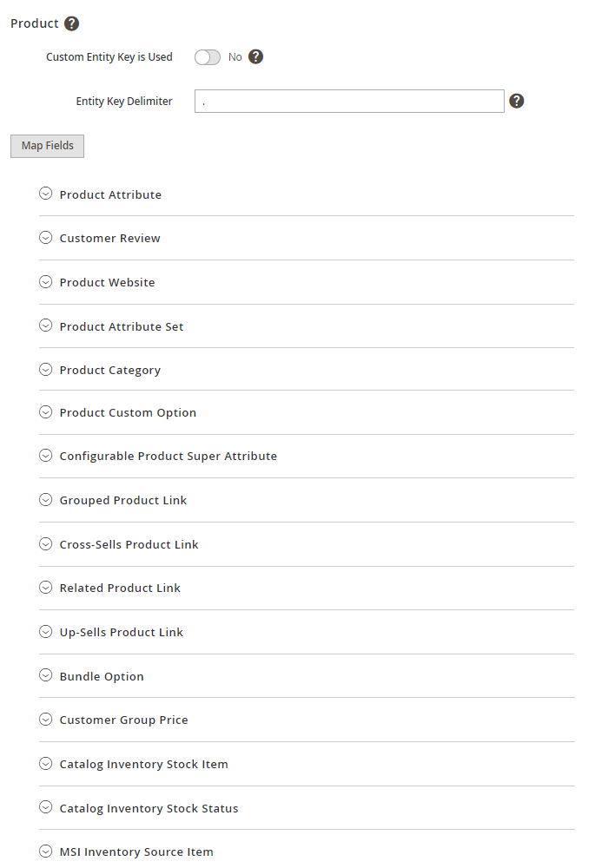The height and width of the screenshot is (868, 595).
Task: Click chevron icon beside Product Category
Action: [46, 369]
